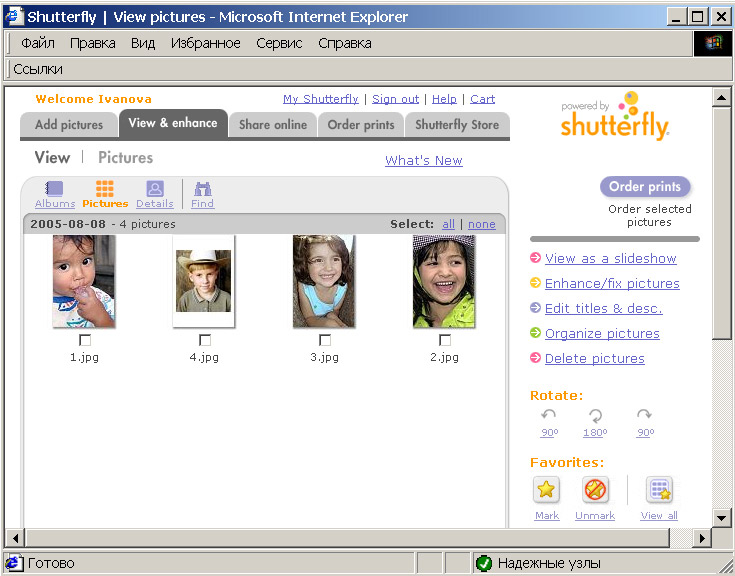
Task: View all favorites grid icon
Action: pos(659,489)
